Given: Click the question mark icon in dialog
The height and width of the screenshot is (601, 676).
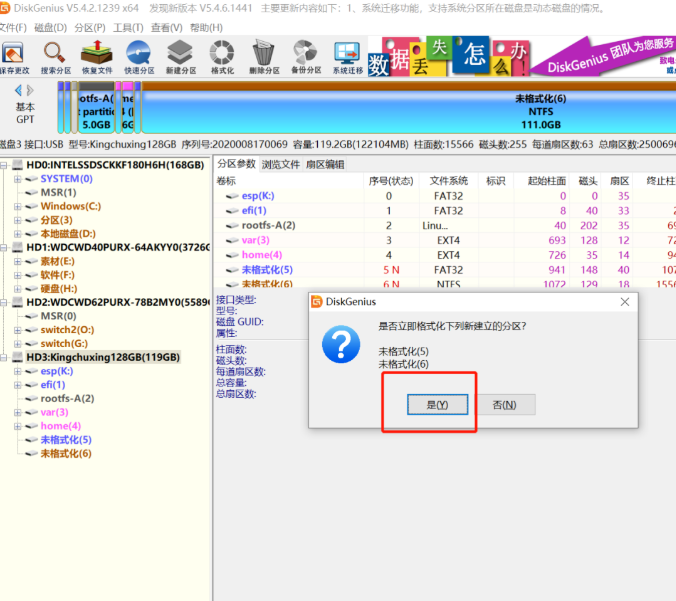Looking at the screenshot, I should (341, 344).
